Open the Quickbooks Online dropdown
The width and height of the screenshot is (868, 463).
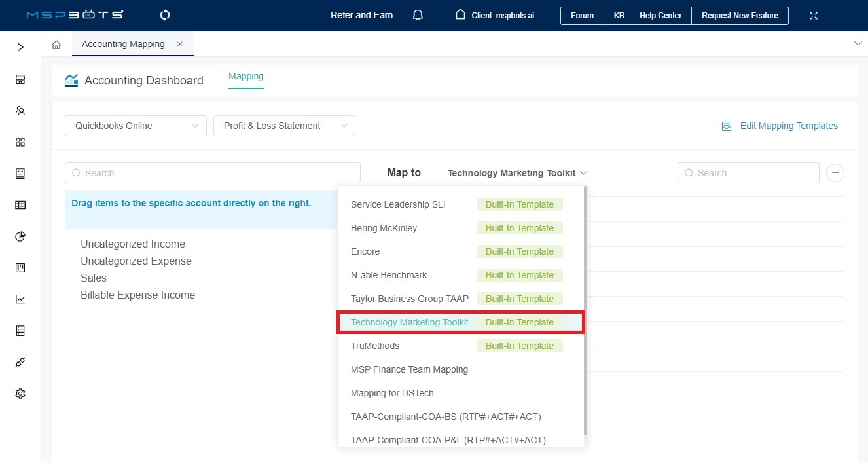click(x=136, y=126)
